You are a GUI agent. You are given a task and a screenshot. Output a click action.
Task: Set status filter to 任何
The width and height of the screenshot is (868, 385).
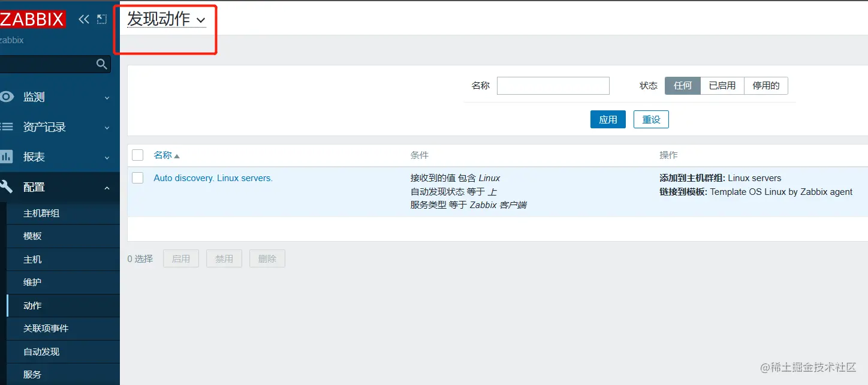[683, 86]
